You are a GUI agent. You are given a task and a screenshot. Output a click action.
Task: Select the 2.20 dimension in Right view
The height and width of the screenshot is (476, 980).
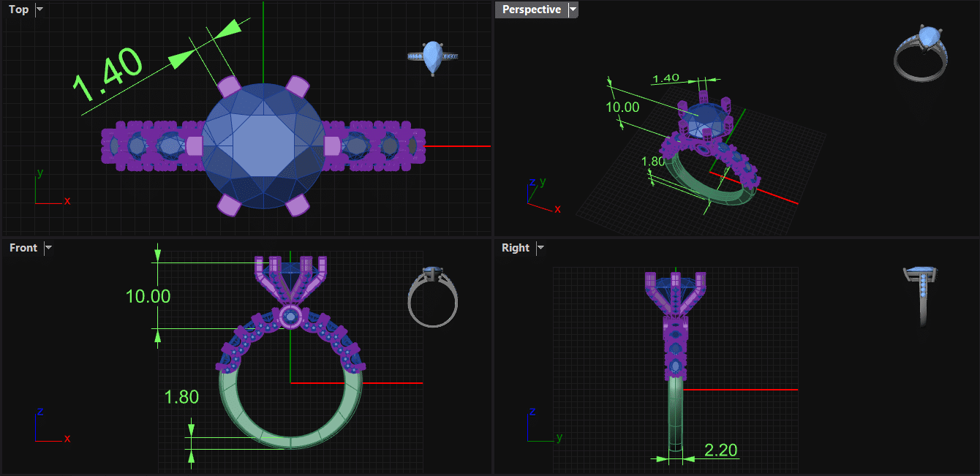(720, 450)
